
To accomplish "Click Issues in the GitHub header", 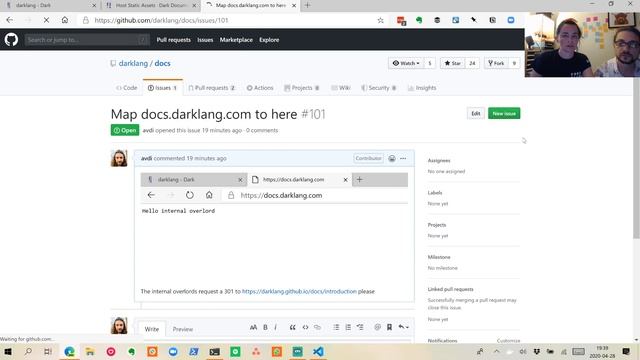I will tap(205, 40).
